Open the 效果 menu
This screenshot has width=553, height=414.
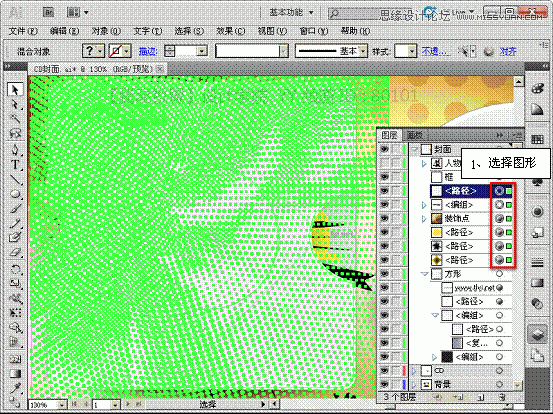click(x=230, y=31)
